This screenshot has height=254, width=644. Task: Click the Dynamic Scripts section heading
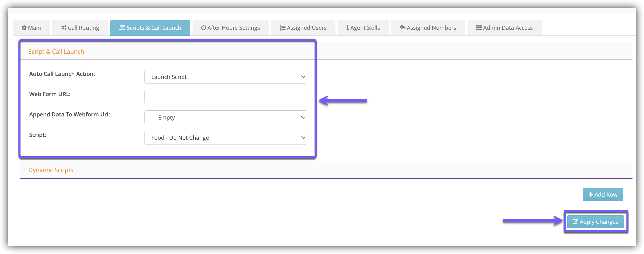[x=51, y=170]
